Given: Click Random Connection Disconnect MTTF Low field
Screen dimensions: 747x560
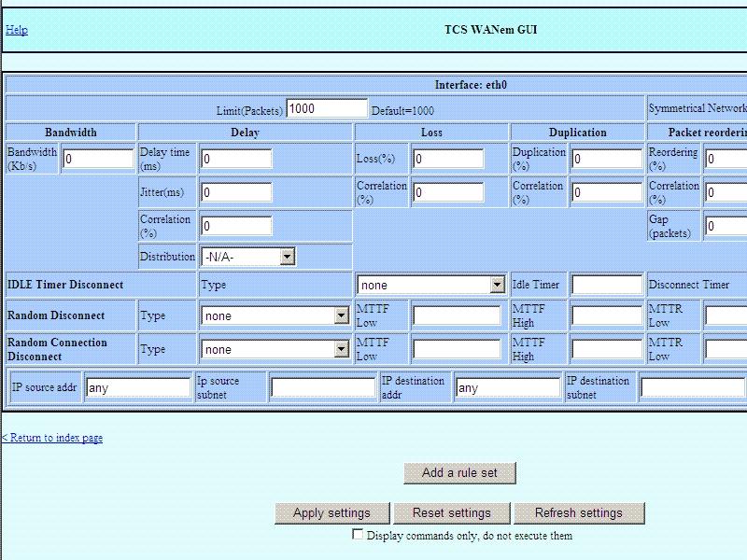Looking at the screenshot, I should (457, 349).
